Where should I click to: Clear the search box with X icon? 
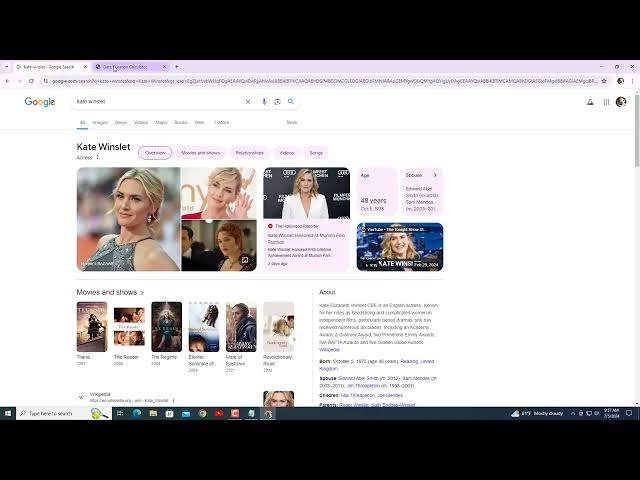[x=248, y=102]
